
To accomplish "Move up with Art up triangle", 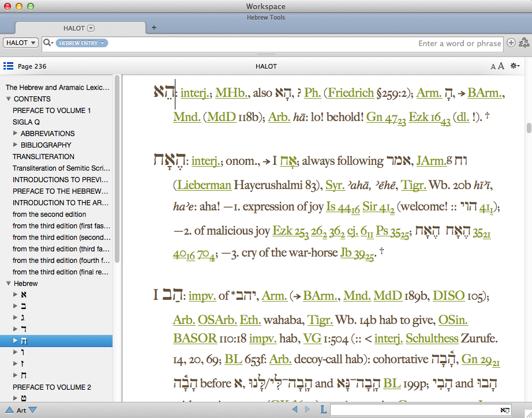I will (9, 410).
